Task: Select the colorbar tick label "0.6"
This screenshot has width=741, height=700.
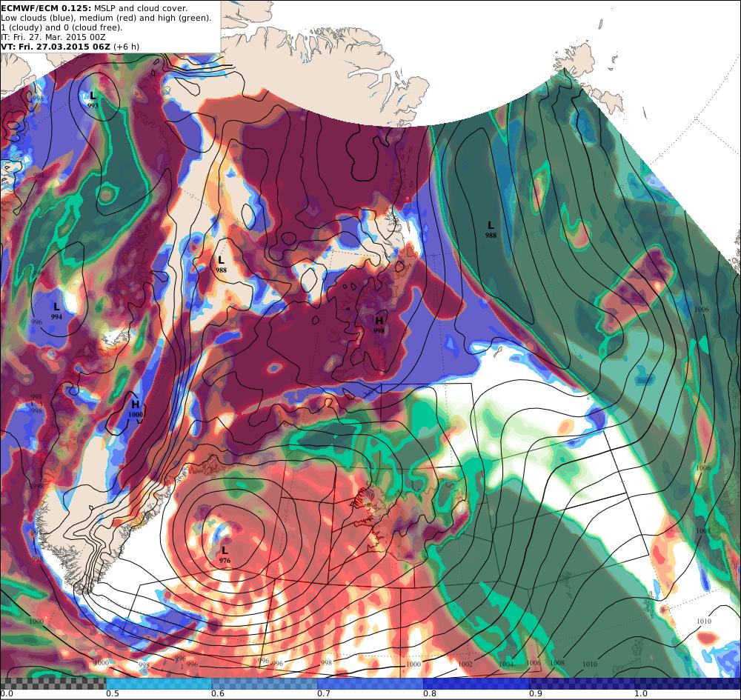Action: click(x=218, y=694)
